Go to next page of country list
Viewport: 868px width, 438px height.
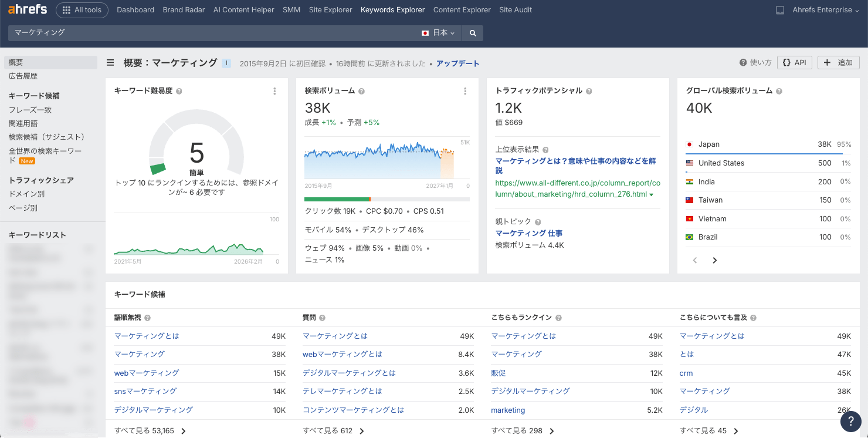(x=714, y=260)
